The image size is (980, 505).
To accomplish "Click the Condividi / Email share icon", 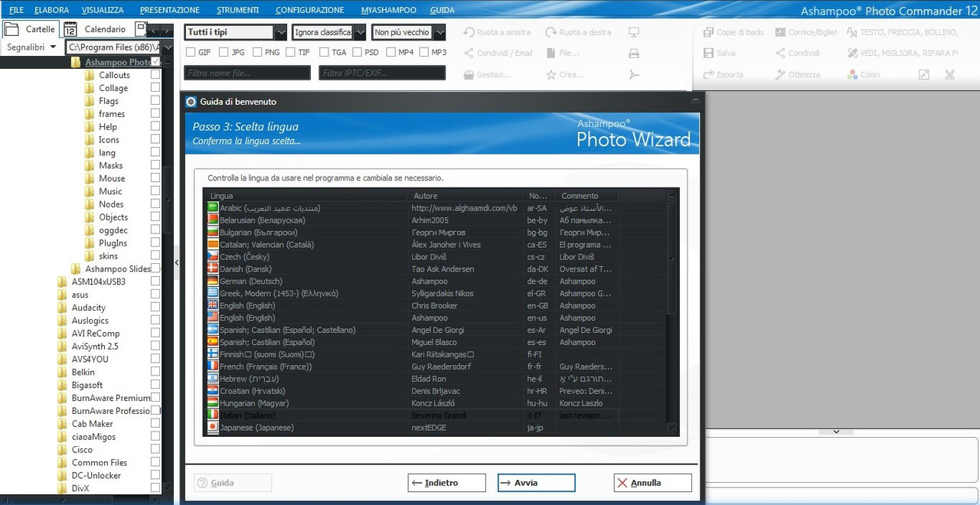I will [x=469, y=54].
